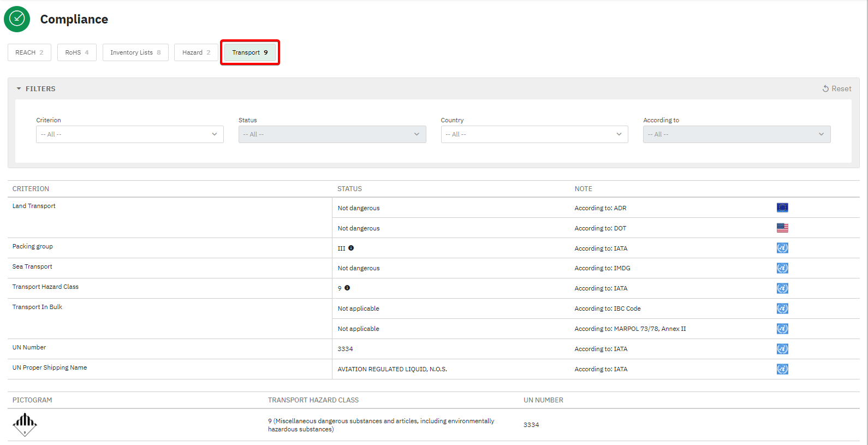868x445 pixels.
Task: Click the green Compliance checkmark icon
Action: click(17, 19)
